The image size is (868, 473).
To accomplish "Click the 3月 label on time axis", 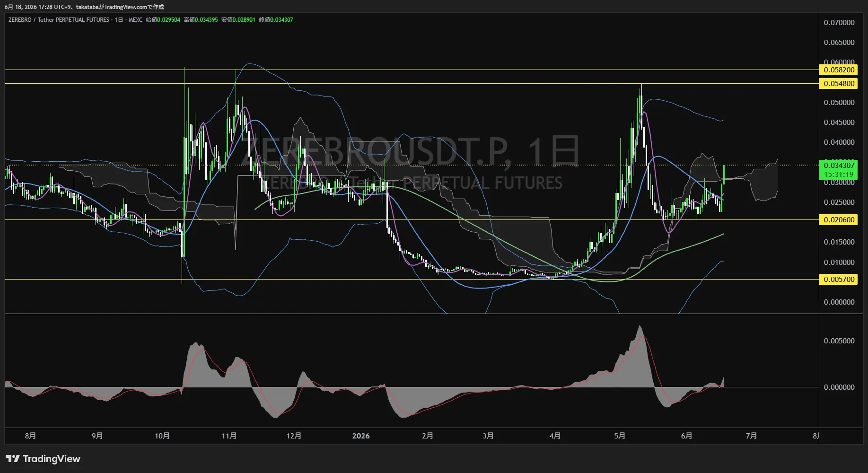I will coord(488,436).
